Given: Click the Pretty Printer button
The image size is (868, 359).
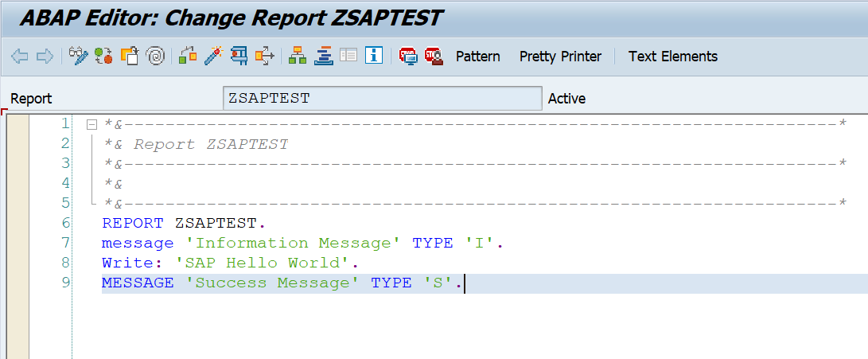Looking at the screenshot, I should tap(560, 57).
